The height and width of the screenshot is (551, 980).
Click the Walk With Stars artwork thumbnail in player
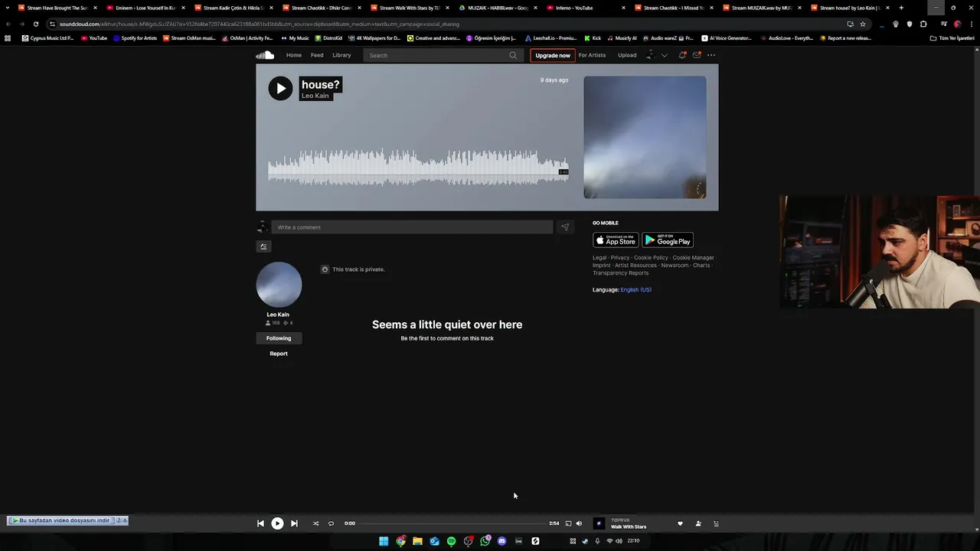pos(599,523)
